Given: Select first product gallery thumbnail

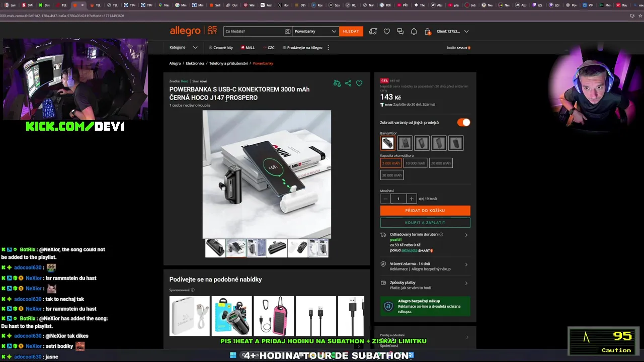Looking at the screenshot, I should point(215,248).
